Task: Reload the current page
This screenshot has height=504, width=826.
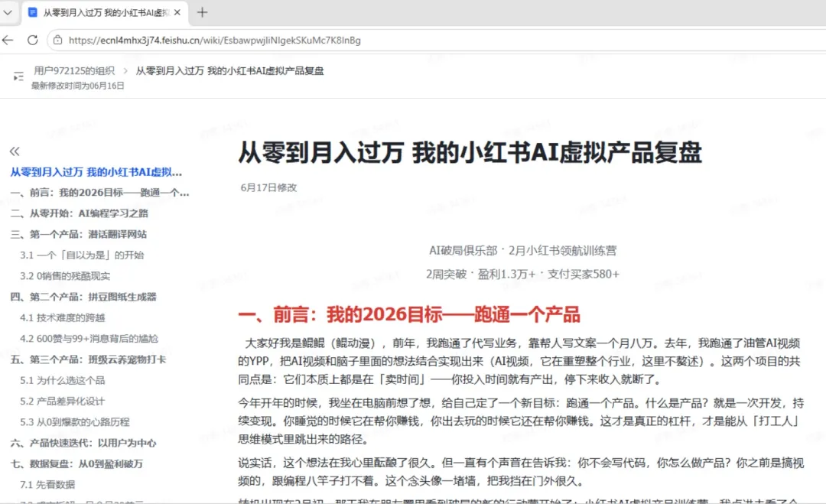Action: pos(33,40)
